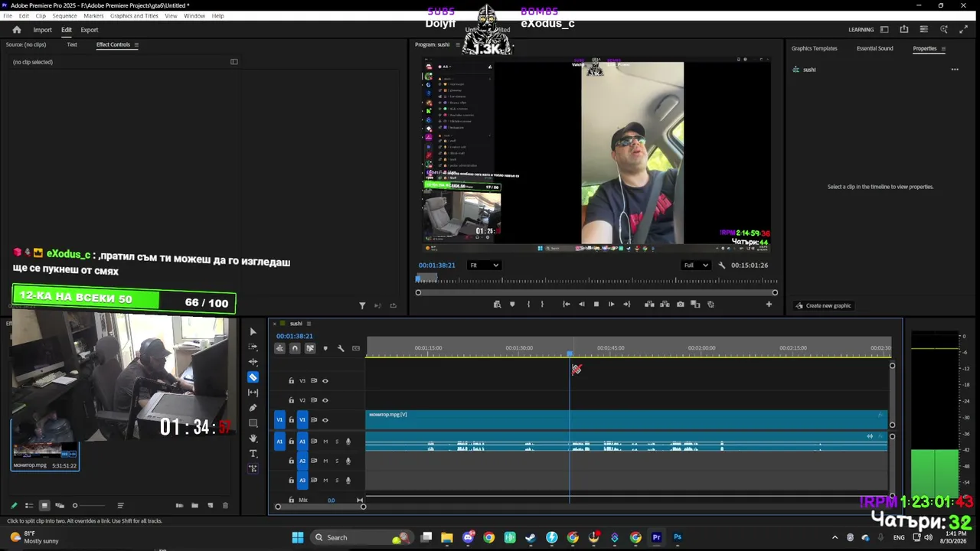Image resolution: width=980 pixels, height=551 pixels.
Task: Switch Project panel to list view
Action: click(x=29, y=506)
